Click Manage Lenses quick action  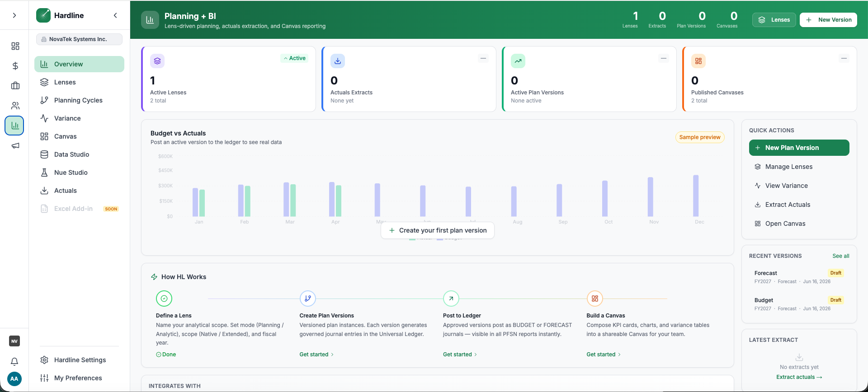(799, 167)
